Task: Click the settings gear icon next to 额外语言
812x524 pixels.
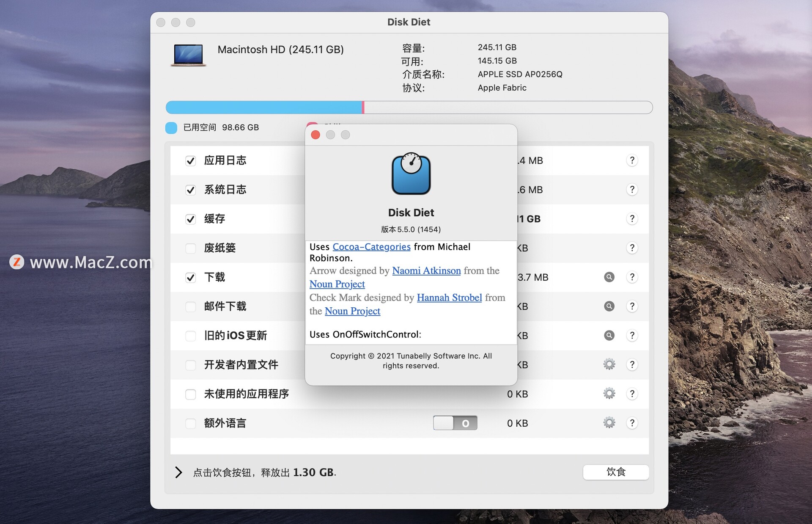Action: [x=609, y=422]
